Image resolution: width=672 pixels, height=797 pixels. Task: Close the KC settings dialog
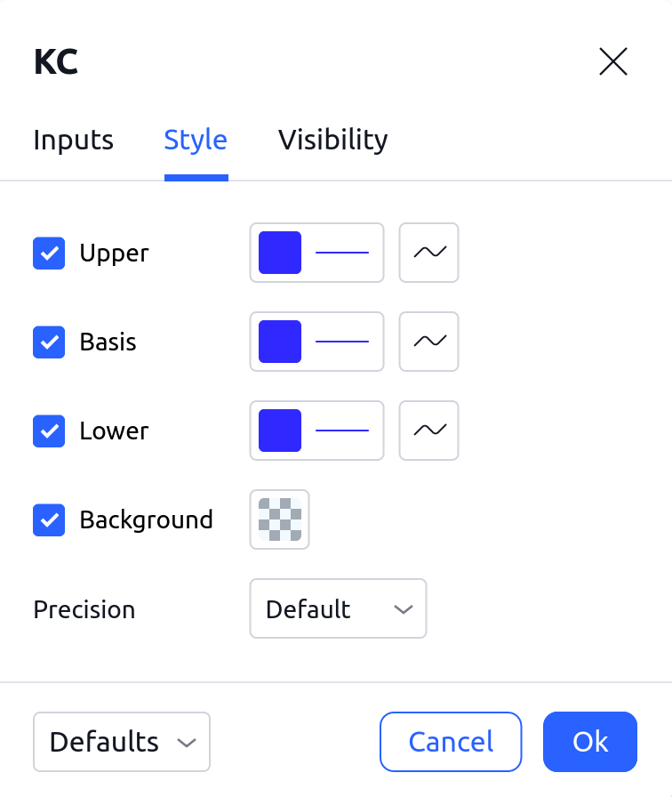pos(613,61)
